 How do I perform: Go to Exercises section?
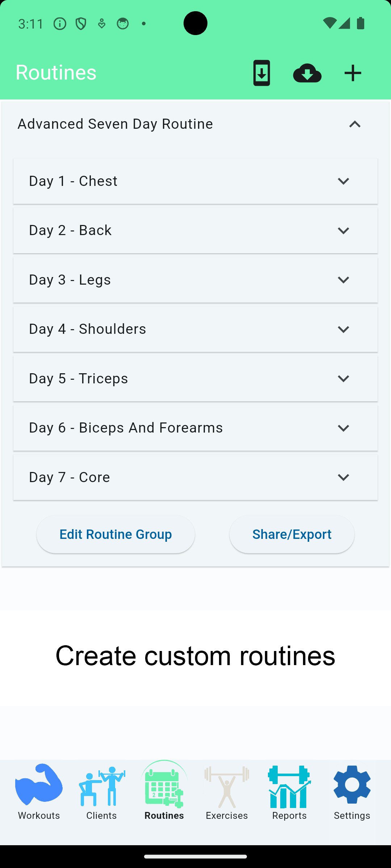pos(227,792)
